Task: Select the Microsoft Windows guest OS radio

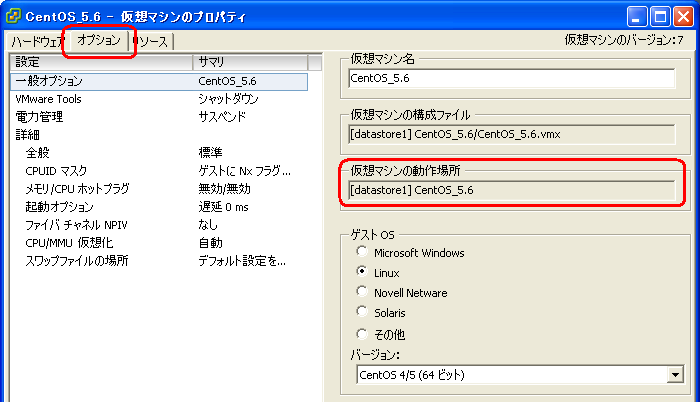Action: point(362,253)
